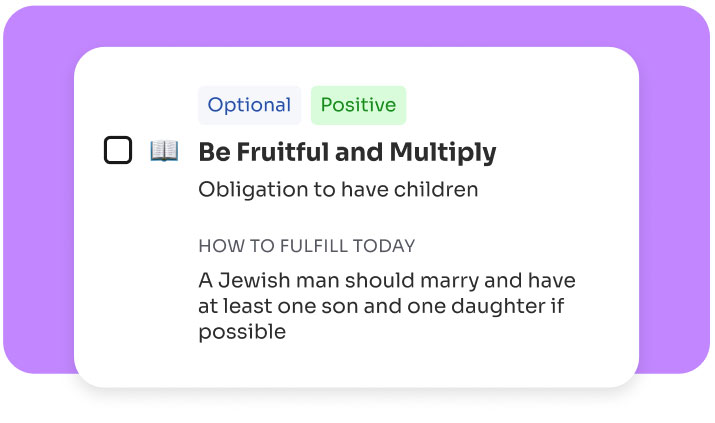Click the open book icon
The image size is (715, 423).
[164, 151]
